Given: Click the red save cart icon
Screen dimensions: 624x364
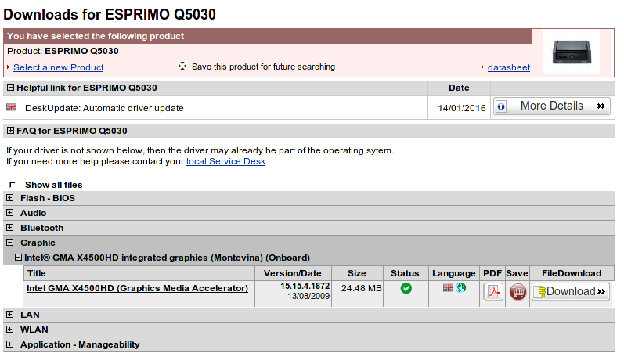Looking at the screenshot, I should 518,292.
